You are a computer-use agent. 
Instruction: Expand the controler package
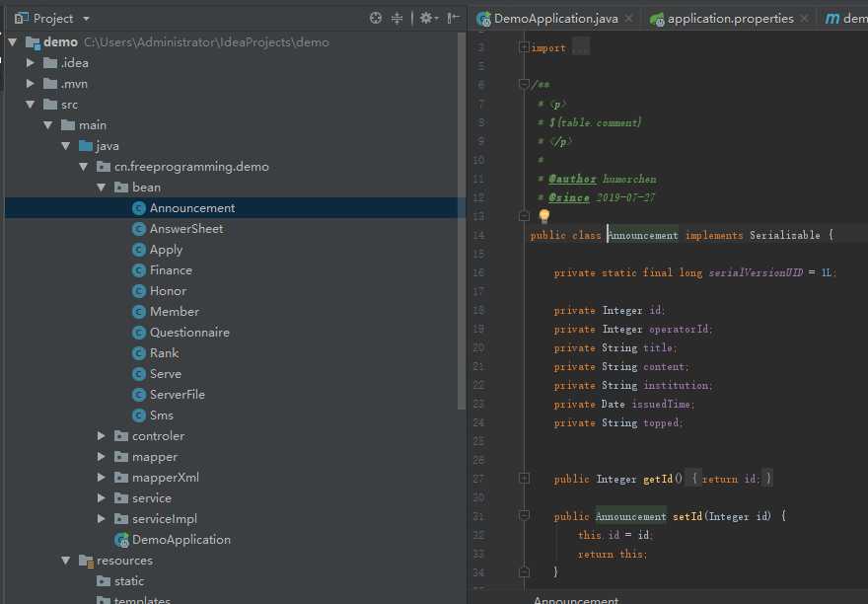point(102,436)
